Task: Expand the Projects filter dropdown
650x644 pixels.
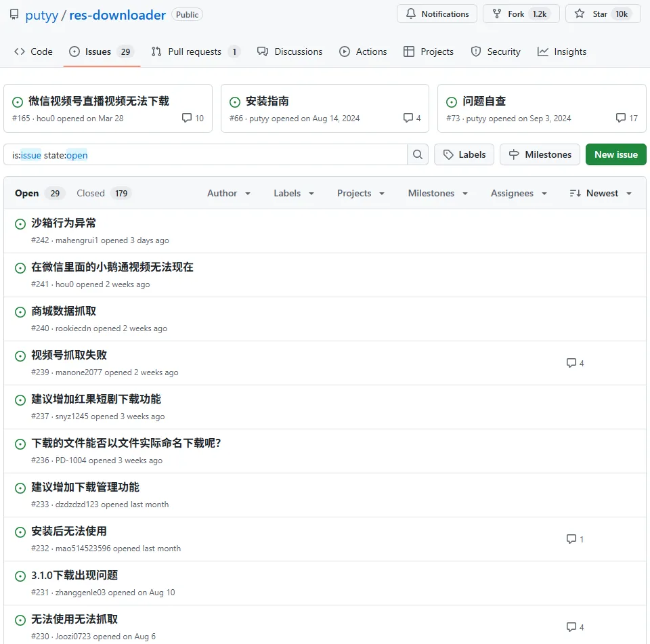Action: (361, 193)
